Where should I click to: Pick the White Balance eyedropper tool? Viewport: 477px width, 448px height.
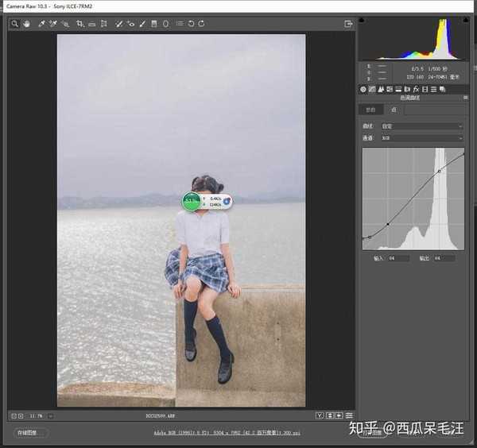coord(41,24)
